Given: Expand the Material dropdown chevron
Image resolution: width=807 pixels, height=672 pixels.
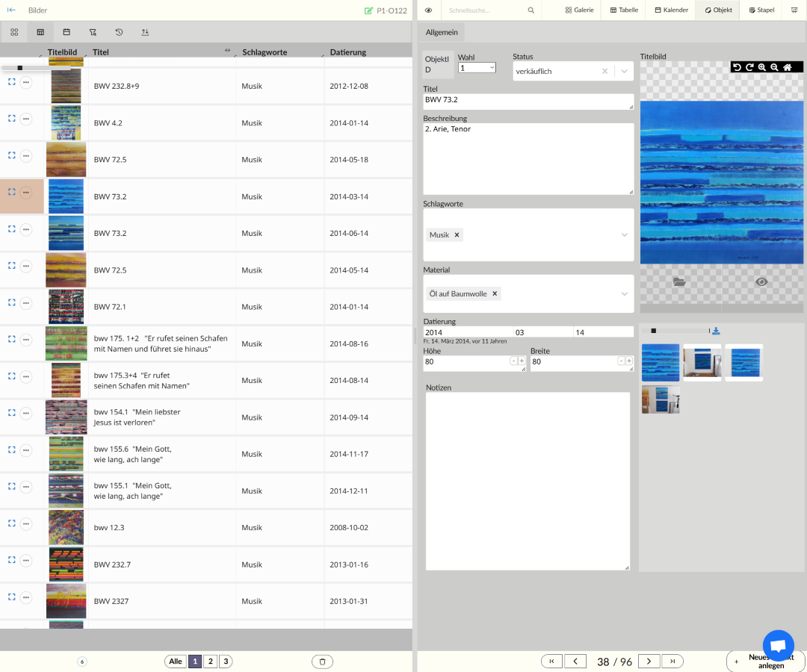Looking at the screenshot, I should pos(624,294).
